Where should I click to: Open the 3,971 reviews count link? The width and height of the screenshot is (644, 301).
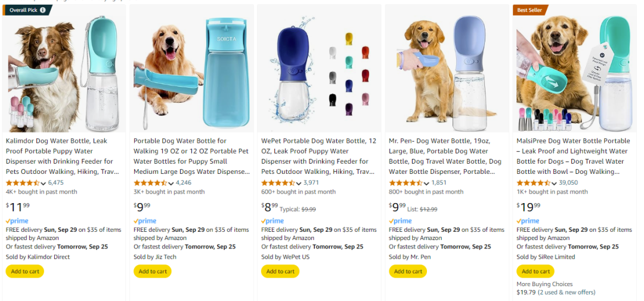click(x=311, y=183)
